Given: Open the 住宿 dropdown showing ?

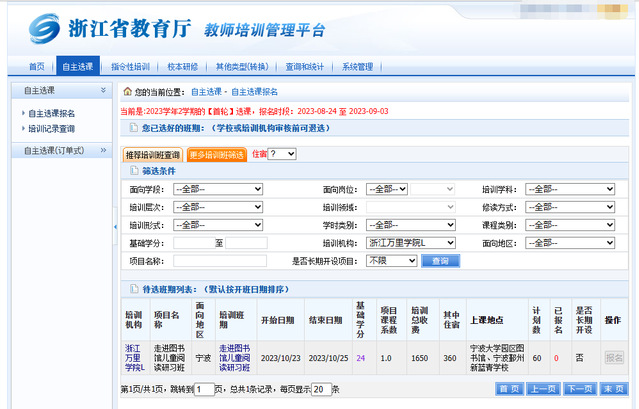Looking at the screenshot, I should click(x=282, y=154).
